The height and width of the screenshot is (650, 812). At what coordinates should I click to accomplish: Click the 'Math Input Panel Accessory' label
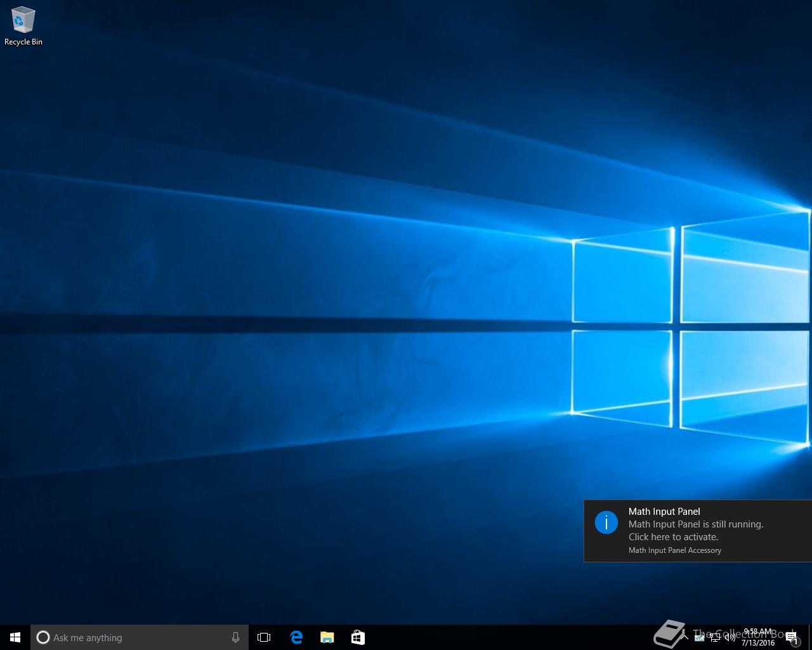pyautogui.click(x=674, y=550)
